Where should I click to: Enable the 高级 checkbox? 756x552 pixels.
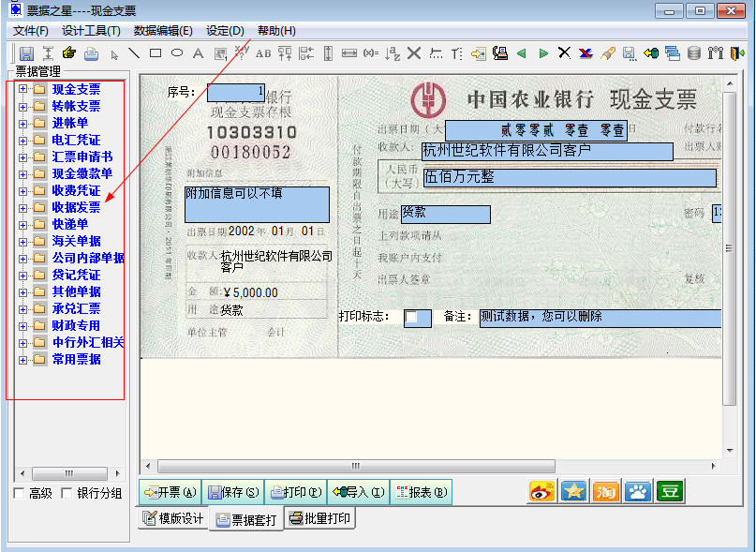(20, 493)
